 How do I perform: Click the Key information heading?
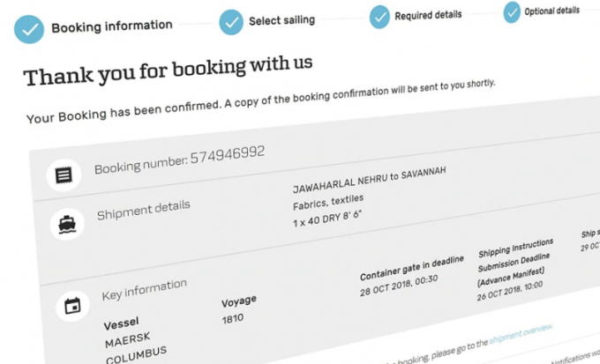144,289
